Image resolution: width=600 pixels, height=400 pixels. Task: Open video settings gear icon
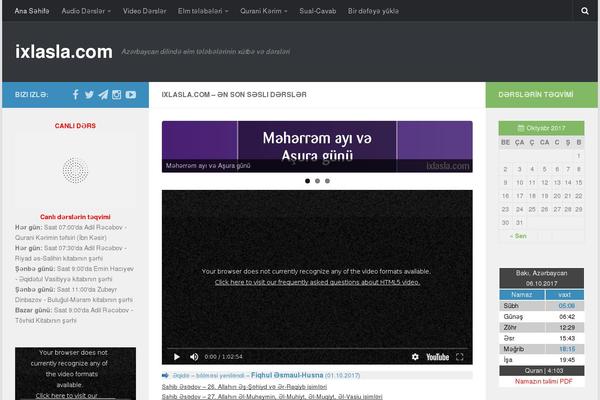point(415,357)
